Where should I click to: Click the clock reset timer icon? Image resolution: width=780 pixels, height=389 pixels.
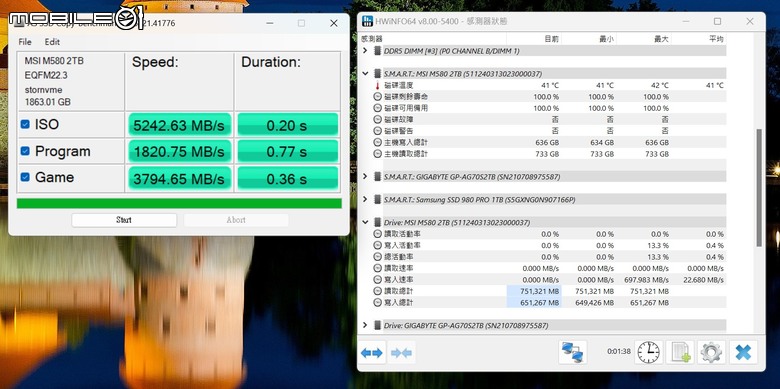(649, 352)
